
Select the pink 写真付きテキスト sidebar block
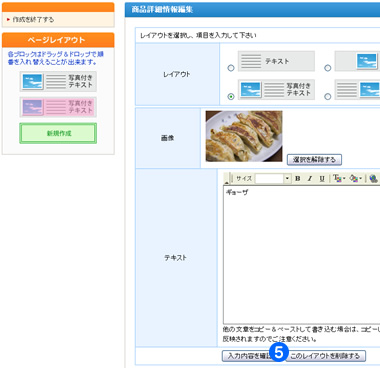[58, 107]
